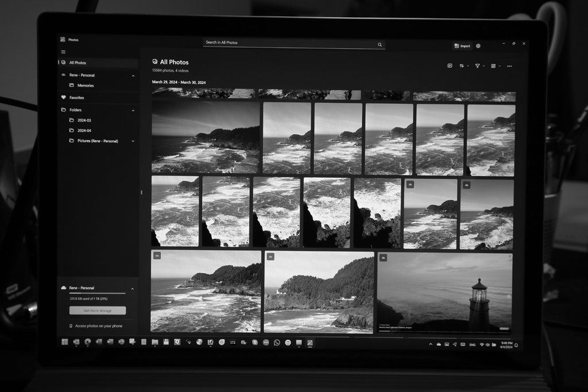Image resolution: width=588 pixels, height=392 pixels.
Task: Open Photos settings gear
Action: [478, 46]
